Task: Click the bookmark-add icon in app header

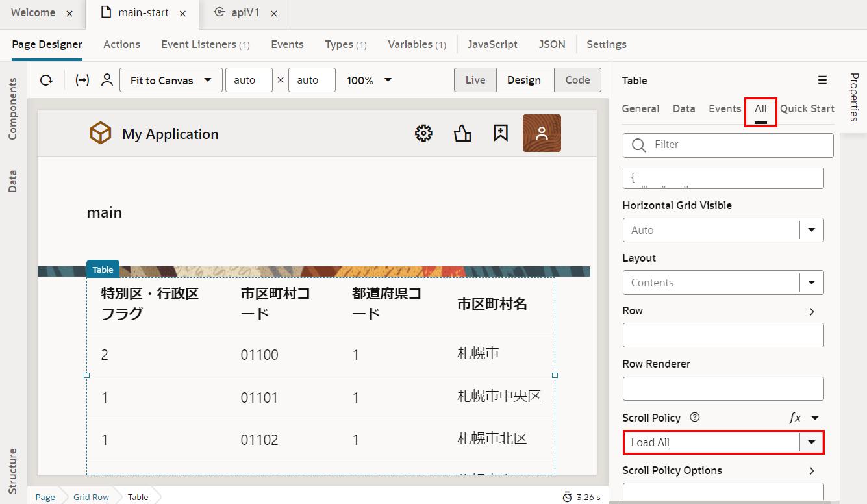Action: pyautogui.click(x=500, y=134)
